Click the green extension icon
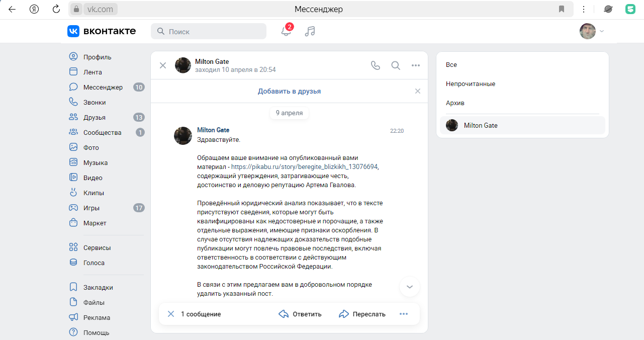The image size is (644, 340). tap(630, 9)
